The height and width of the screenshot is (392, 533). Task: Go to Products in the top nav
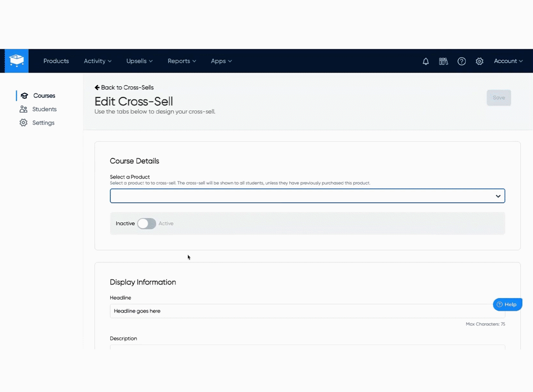pos(56,61)
